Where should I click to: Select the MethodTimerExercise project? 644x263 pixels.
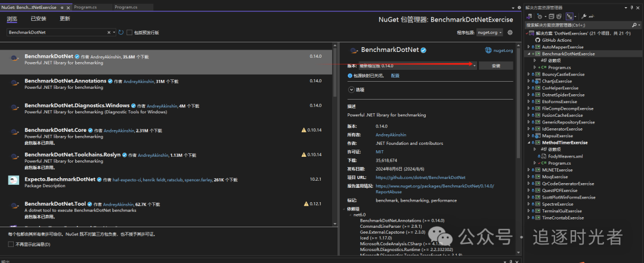click(x=565, y=143)
